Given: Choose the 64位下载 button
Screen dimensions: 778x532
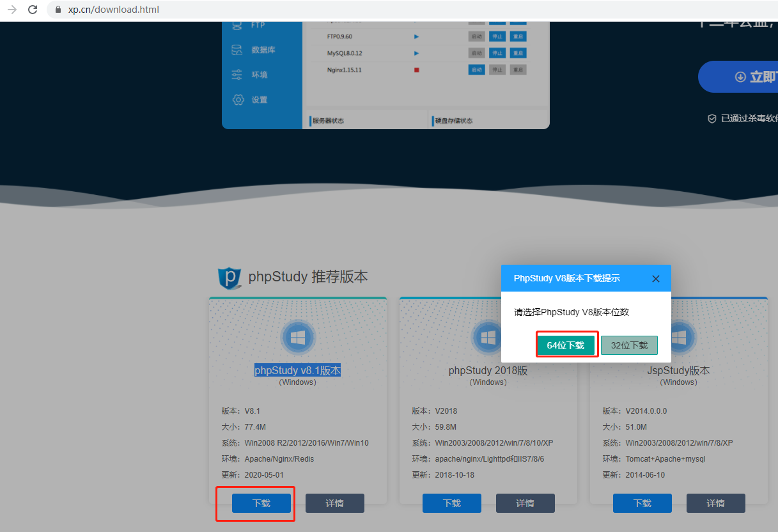Looking at the screenshot, I should pos(566,345).
